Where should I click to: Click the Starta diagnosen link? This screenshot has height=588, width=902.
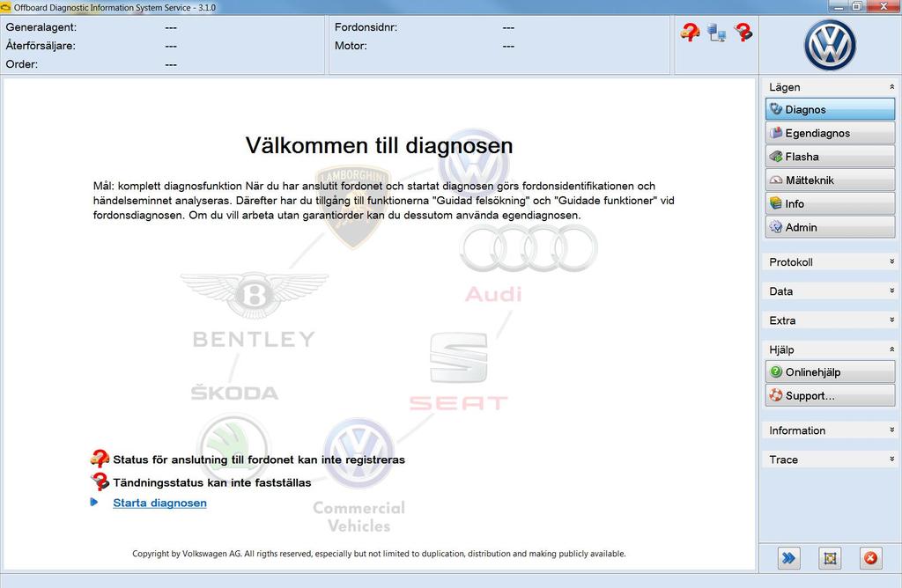(159, 503)
